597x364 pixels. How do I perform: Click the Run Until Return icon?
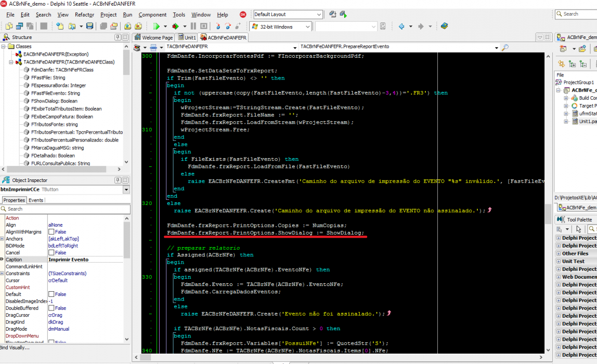pyautogui.click(x=238, y=27)
